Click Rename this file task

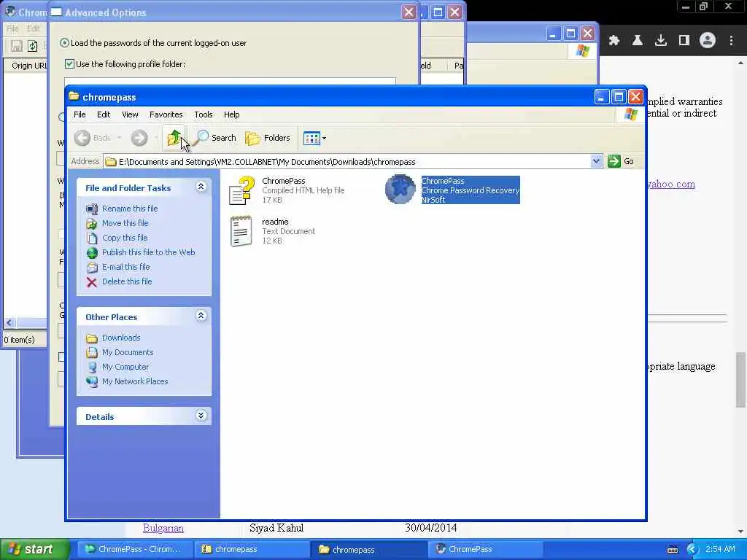[130, 209]
